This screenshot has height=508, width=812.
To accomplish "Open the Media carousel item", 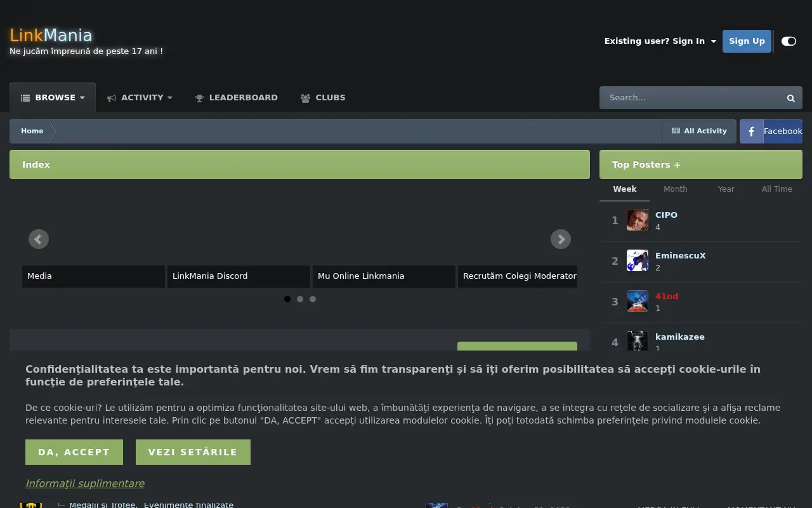I will [x=93, y=276].
